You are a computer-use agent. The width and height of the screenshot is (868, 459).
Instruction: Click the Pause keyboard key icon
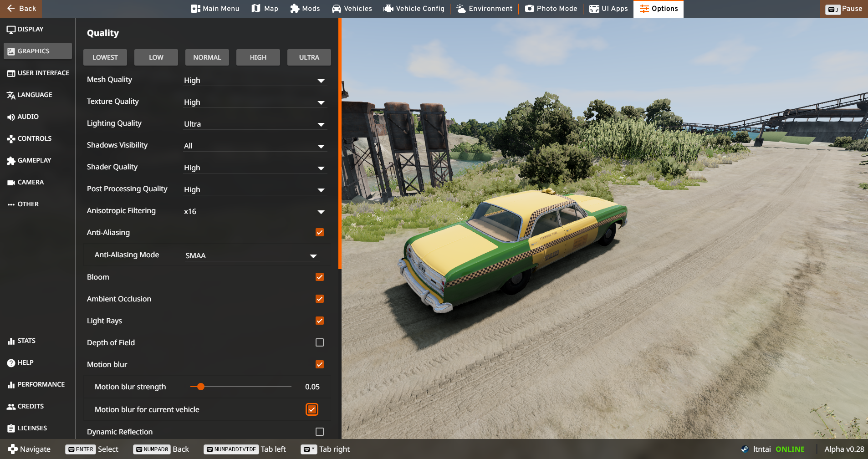point(832,9)
